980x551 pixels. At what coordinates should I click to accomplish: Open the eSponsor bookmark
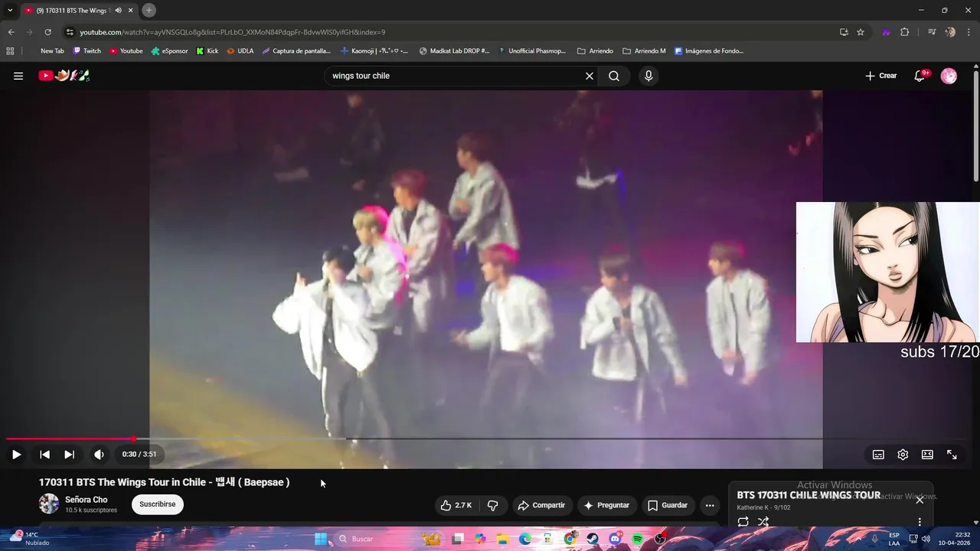(169, 51)
